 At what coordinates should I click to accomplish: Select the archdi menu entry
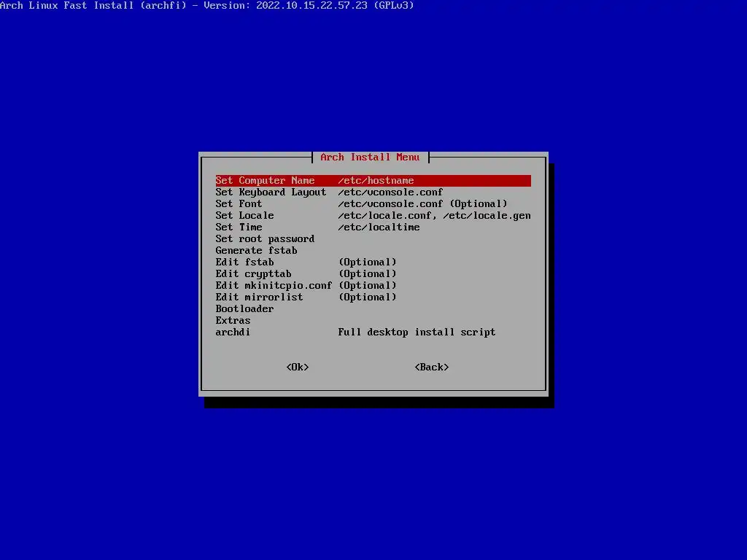coord(373,332)
